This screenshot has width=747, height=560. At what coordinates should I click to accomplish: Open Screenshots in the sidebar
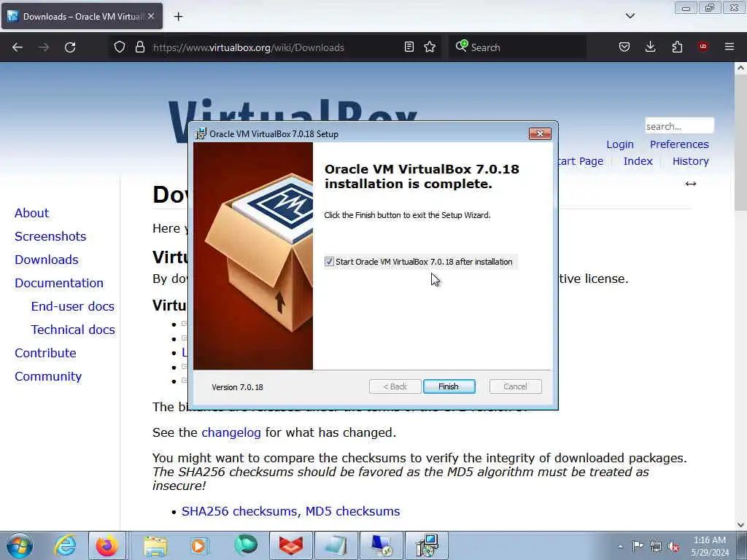pyautogui.click(x=50, y=236)
